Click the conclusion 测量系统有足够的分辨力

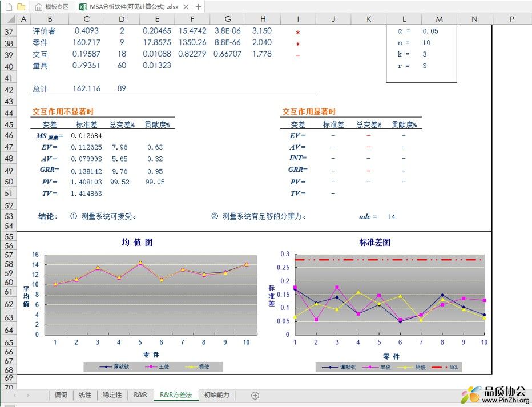(259, 216)
